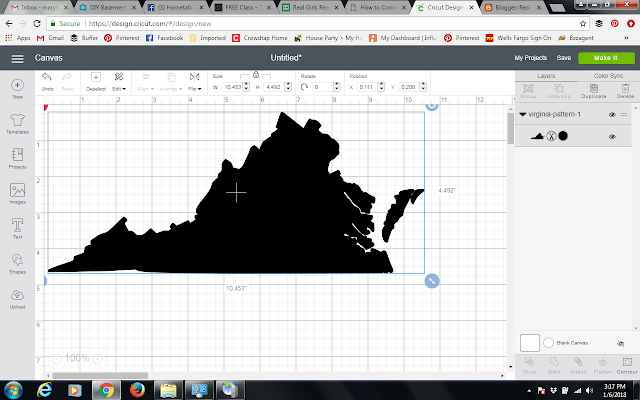Open the Contour tool
This screenshot has height=400, width=640.
point(627,365)
